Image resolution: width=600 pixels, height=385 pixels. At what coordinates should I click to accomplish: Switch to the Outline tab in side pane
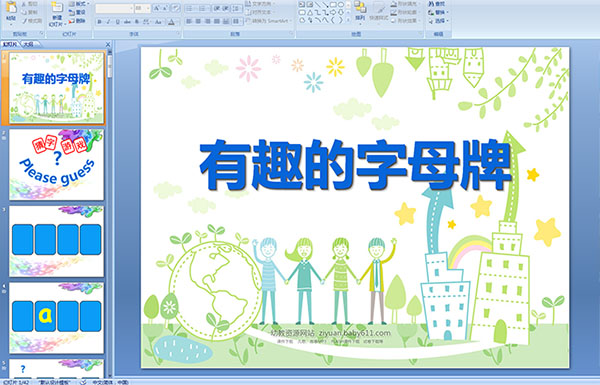(x=28, y=44)
